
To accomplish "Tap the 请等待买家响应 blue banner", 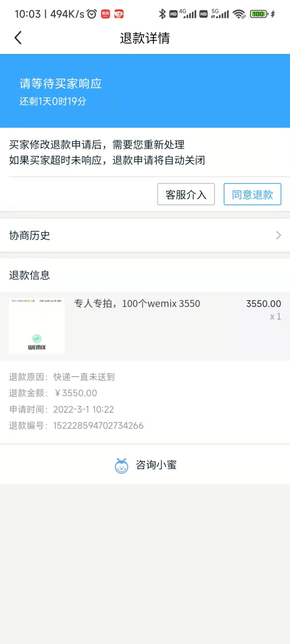I will (145, 91).
